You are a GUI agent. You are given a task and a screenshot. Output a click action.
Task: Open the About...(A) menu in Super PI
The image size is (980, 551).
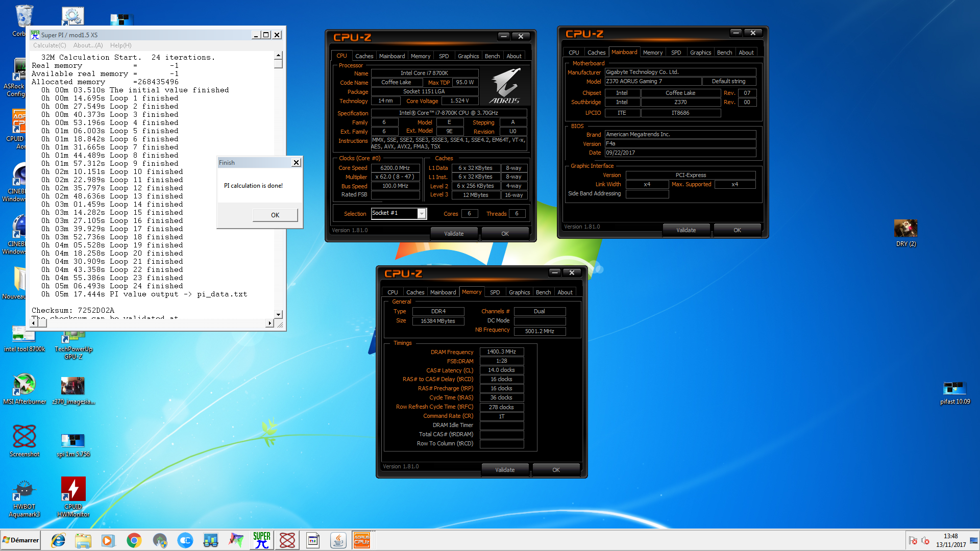(x=88, y=45)
